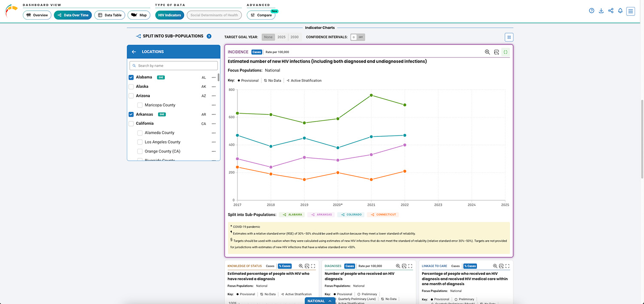Zoom the Linkage to Care chart
This screenshot has width=644, height=304.
pyautogui.click(x=495, y=266)
